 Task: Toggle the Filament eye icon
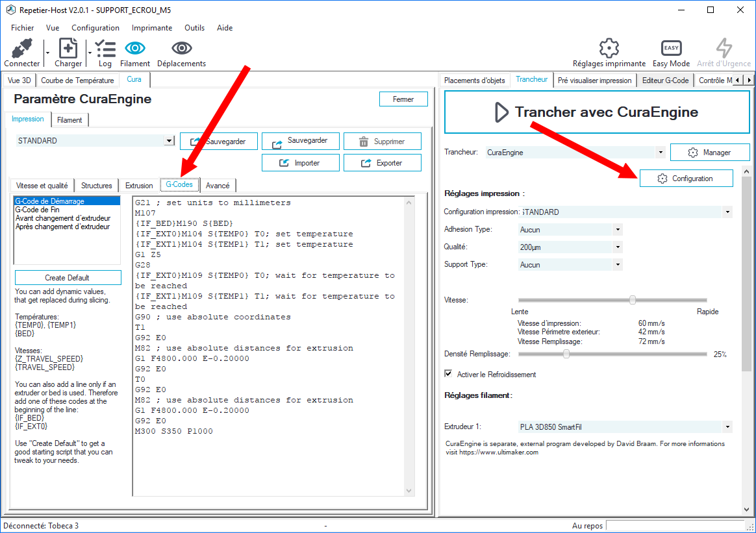tap(135, 49)
